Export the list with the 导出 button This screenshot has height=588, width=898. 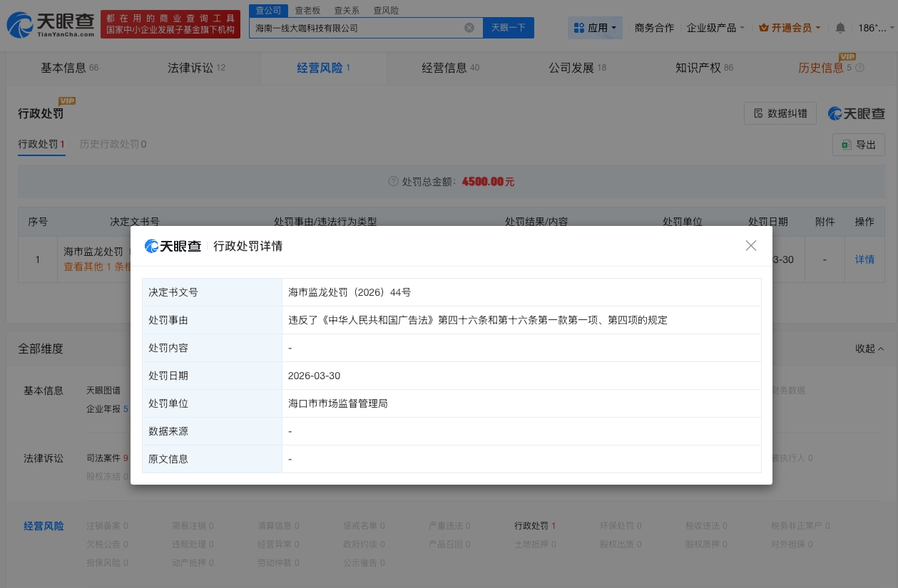point(859,145)
